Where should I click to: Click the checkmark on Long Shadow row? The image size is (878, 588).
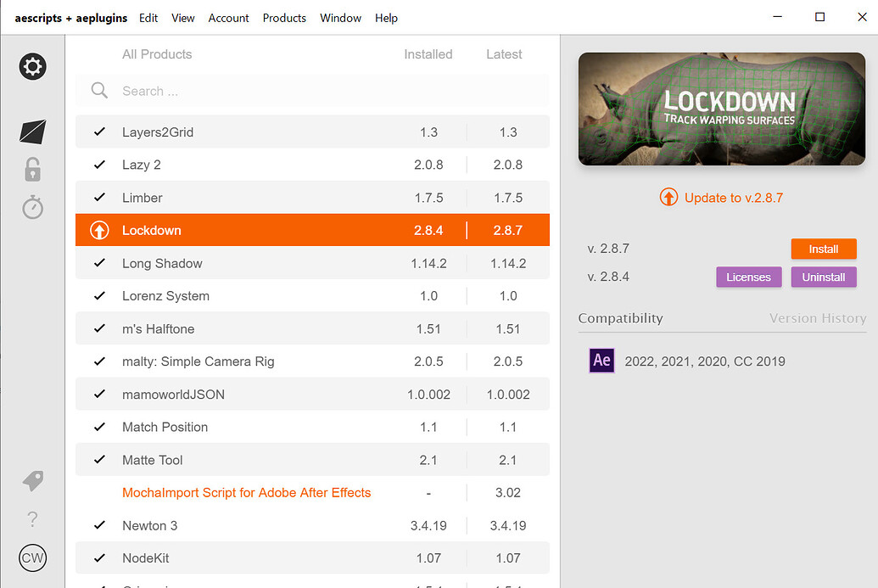pos(99,263)
